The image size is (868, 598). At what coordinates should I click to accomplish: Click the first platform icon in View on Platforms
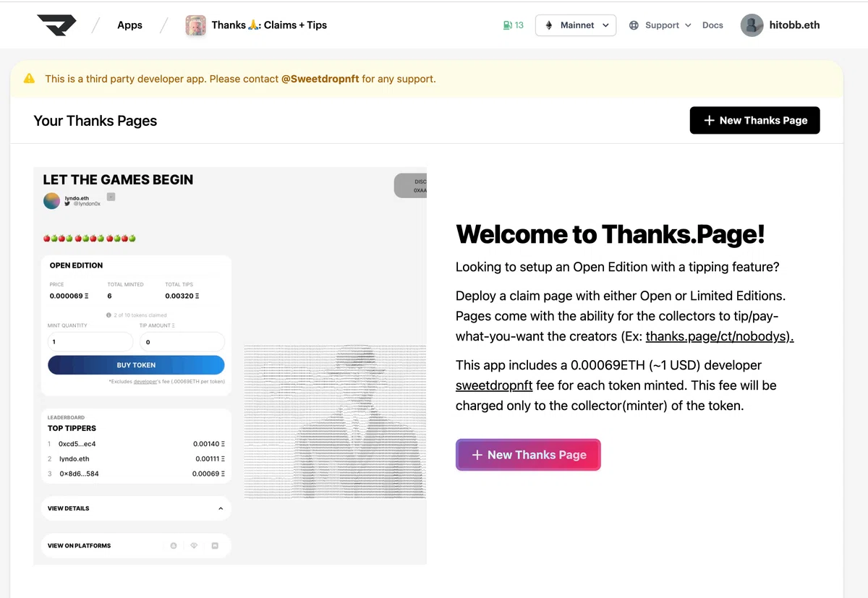174,546
